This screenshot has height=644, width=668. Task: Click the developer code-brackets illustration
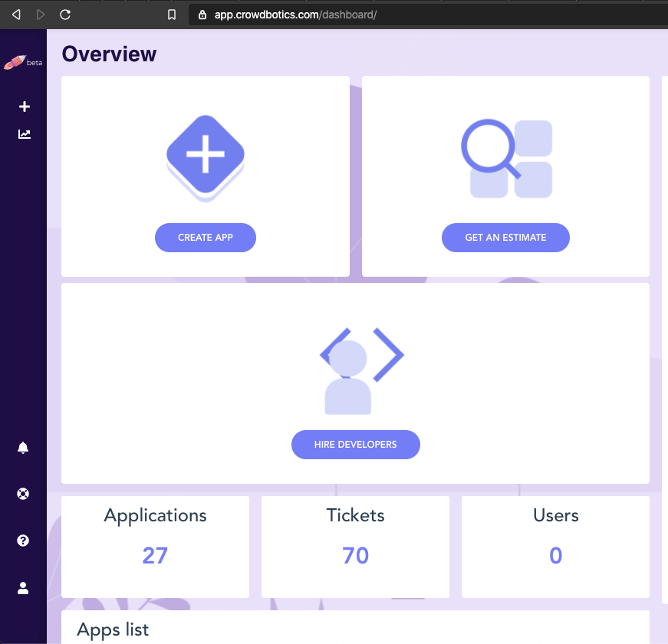[x=356, y=371]
